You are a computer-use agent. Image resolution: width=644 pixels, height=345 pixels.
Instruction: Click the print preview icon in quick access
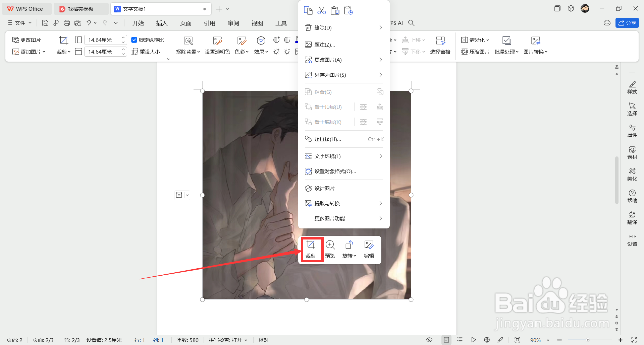[77, 23]
